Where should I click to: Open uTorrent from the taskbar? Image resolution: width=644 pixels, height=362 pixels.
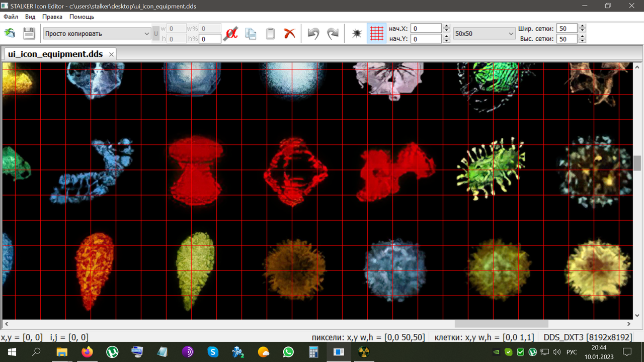[112, 352]
